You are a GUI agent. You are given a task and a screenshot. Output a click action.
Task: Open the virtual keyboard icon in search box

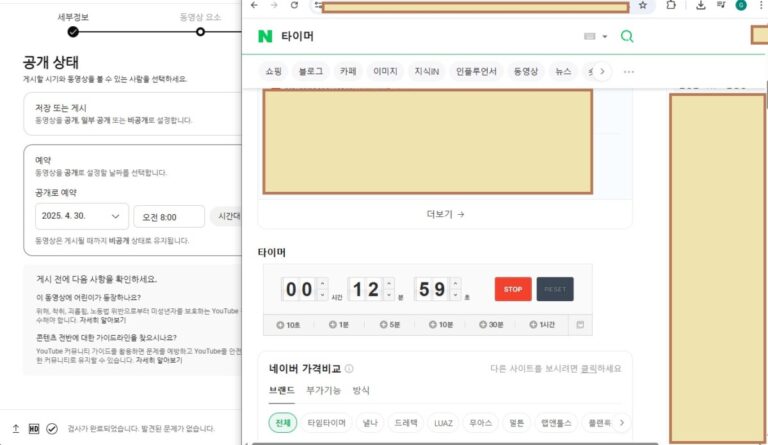[590, 36]
